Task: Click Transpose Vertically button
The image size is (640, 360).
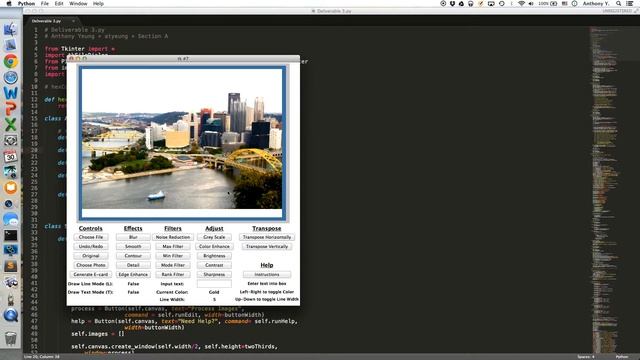Action: click(x=267, y=247)
